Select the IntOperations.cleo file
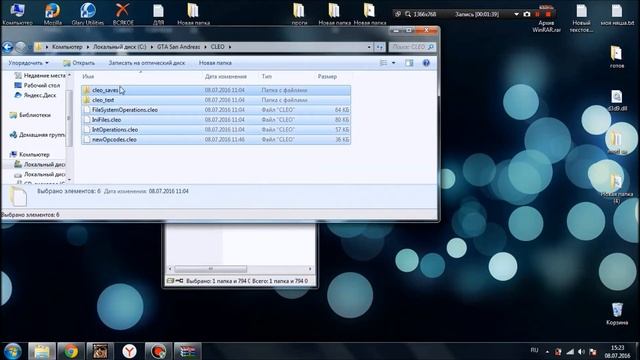This screenshot has height=360, width=640. [216, 129]
